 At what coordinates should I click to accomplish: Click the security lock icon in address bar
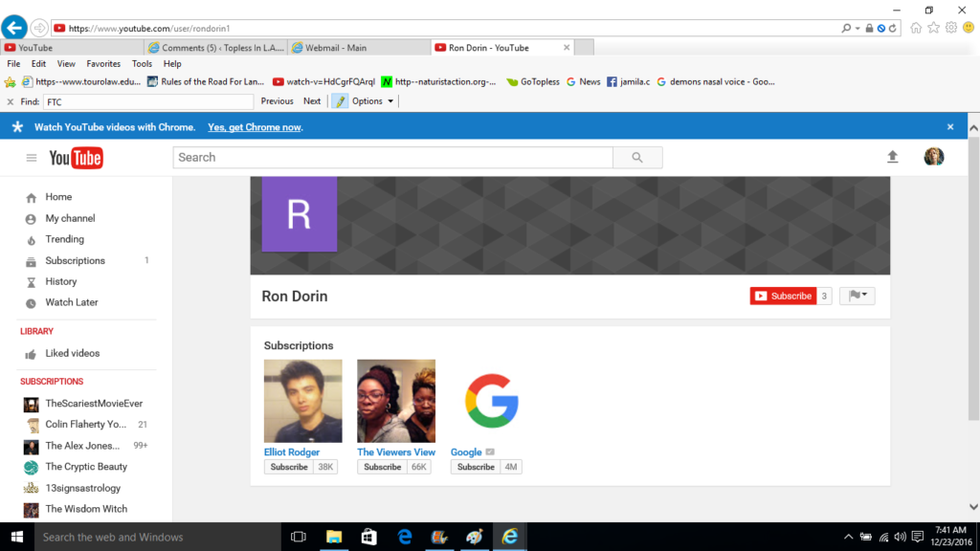pos(869,28)
